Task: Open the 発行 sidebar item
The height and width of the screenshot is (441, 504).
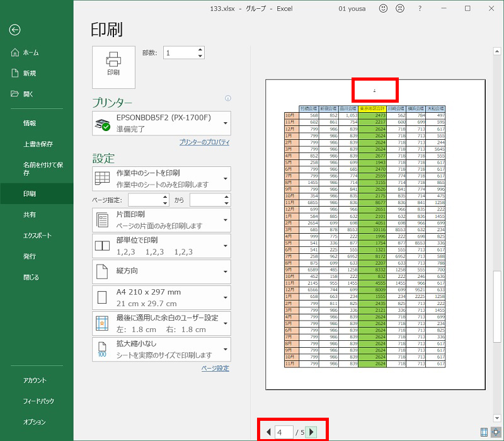Action: pyautogui.click(x=37, y=256)
